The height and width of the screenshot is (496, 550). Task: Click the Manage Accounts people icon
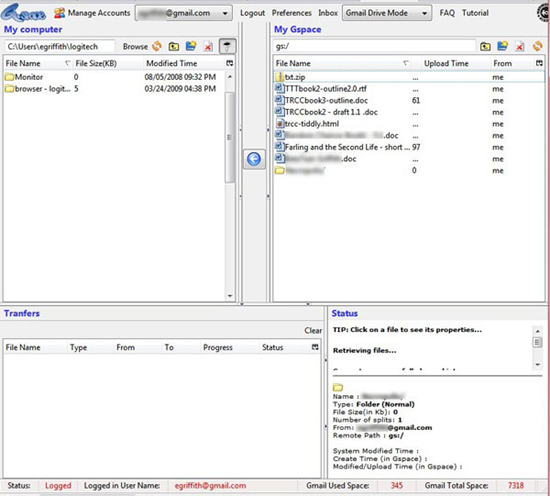click(x=59, y=13)
